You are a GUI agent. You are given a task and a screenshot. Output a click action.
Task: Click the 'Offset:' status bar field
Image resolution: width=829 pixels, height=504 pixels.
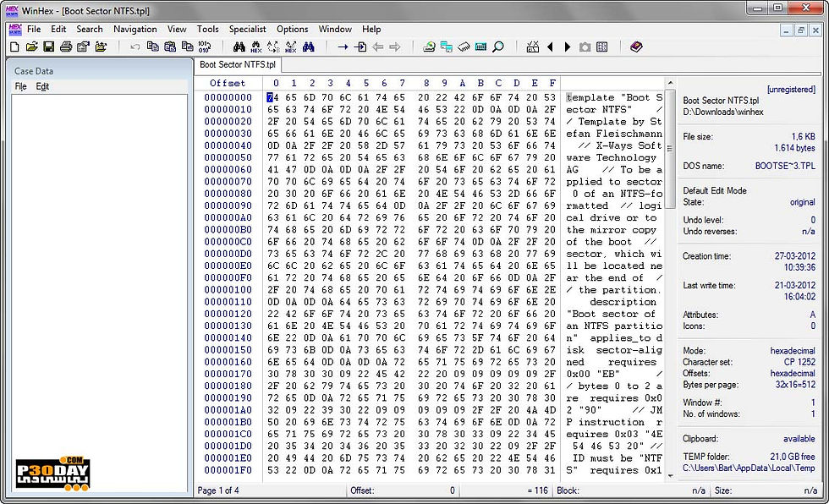click(x=403, y=490)
